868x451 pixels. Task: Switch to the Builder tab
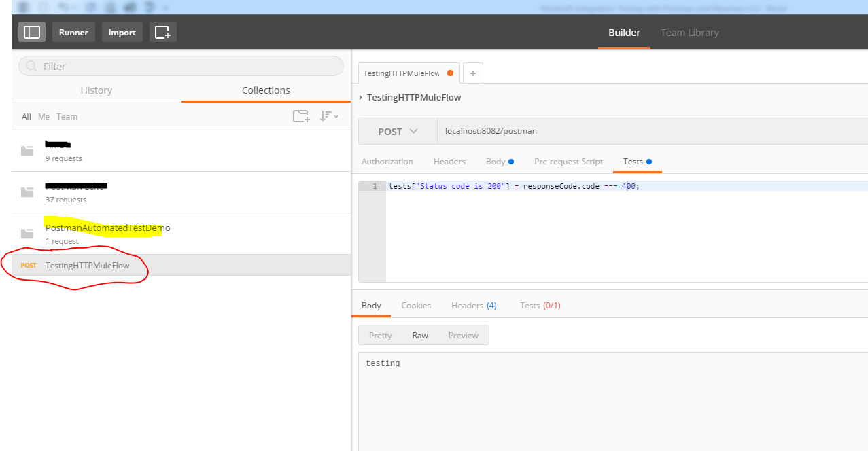click(624, 33)
